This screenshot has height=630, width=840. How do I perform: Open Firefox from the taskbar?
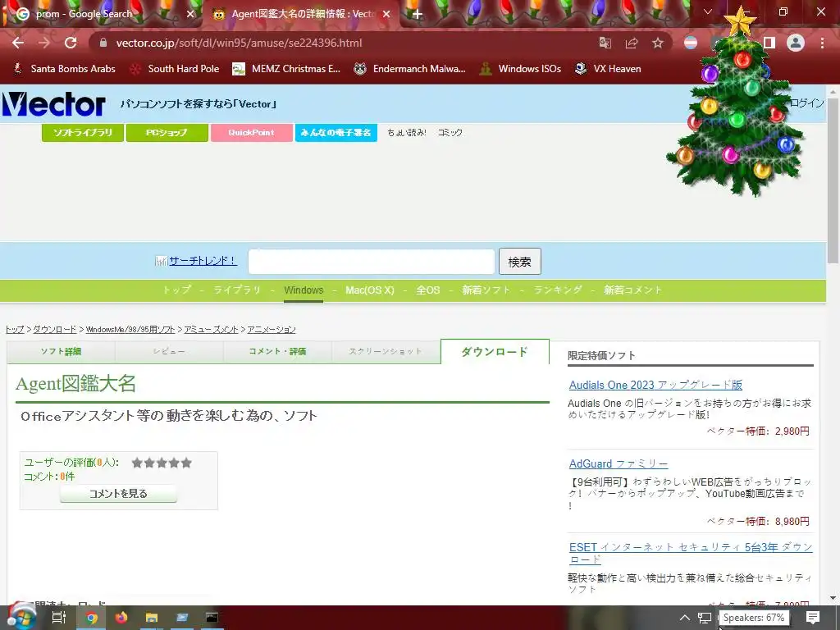point(121,618)
